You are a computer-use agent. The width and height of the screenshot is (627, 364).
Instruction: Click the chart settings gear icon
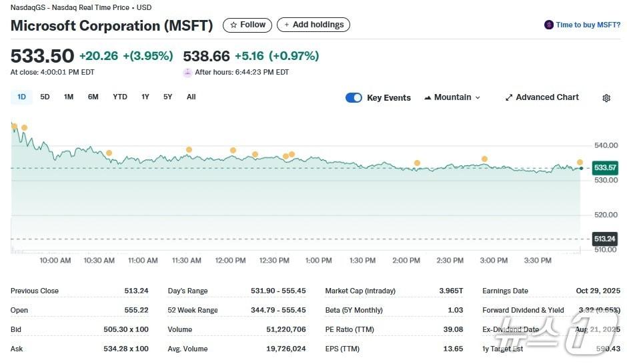[x=606, y=98]
